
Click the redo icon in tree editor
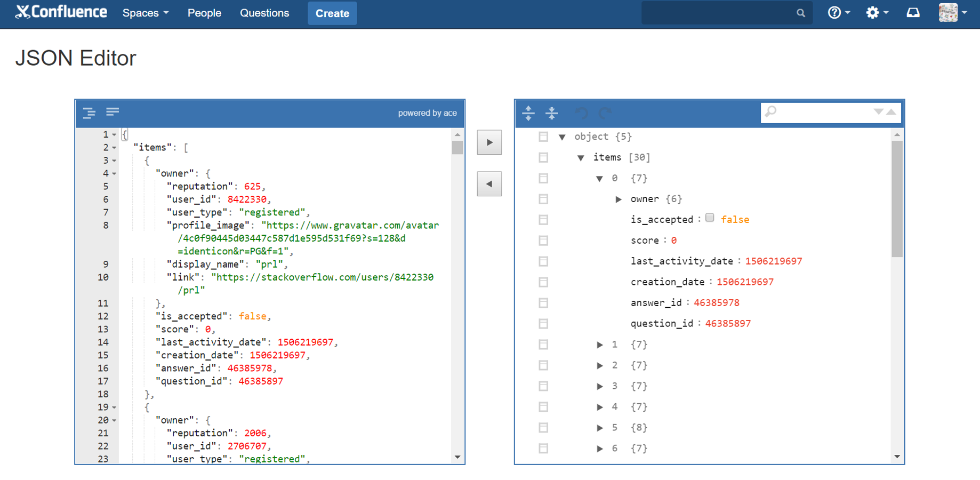605,113
